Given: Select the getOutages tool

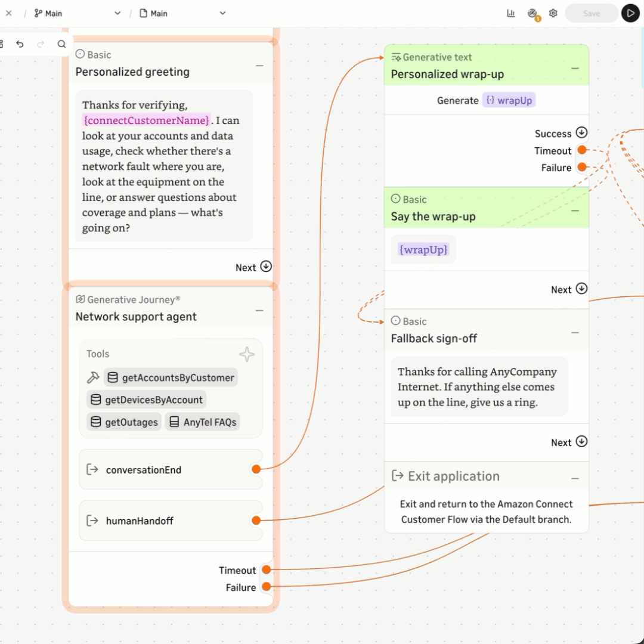Looking at the screenshot, I should coord(124,422).
